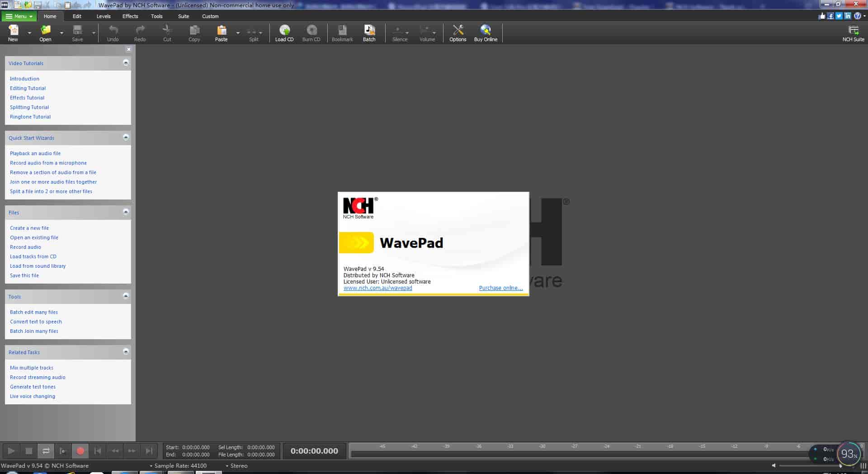Select the Silence tool icon
The height and width of the screenshot is (474, 868).
[x=400, y=33]
